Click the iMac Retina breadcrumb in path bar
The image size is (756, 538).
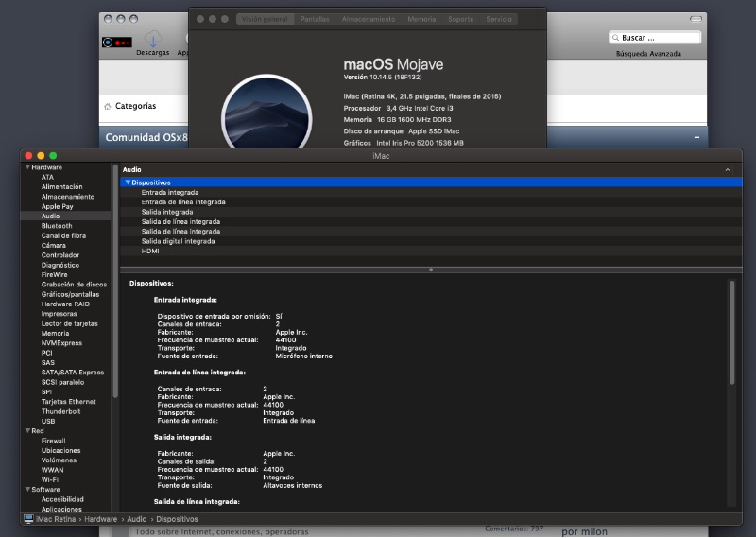[56, 519]
